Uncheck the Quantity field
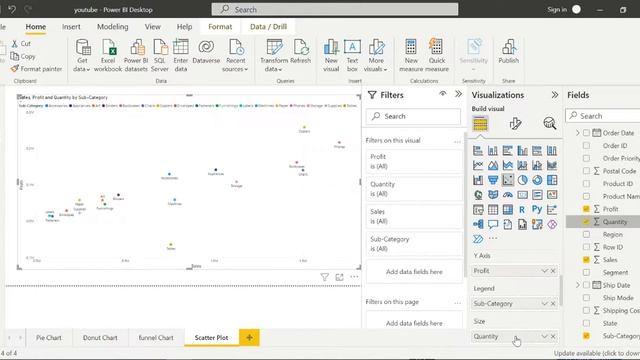640x360 pixels. pos(586,222)
